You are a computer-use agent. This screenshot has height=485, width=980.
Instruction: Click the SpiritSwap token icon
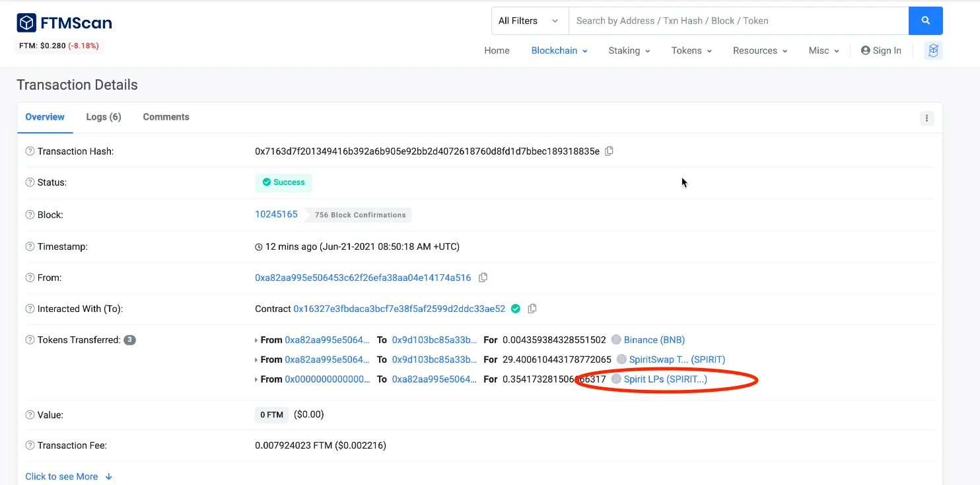[621, 359]
